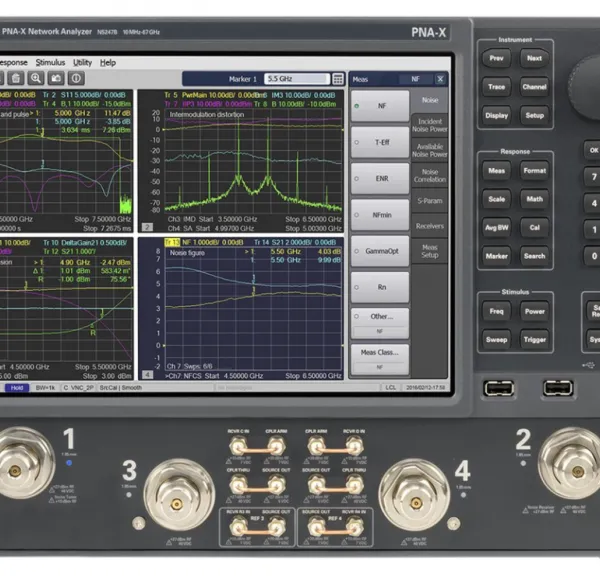This screenshot has width=600, height=576.
Task: Click the Avg BW hardkey
Action: click(496, 228)
